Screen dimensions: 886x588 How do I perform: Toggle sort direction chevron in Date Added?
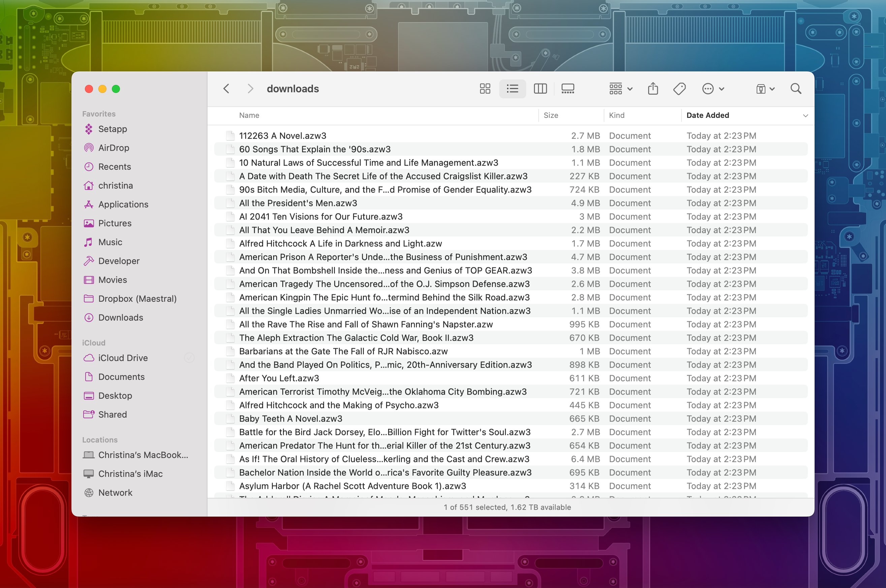[x=805, y=116]
